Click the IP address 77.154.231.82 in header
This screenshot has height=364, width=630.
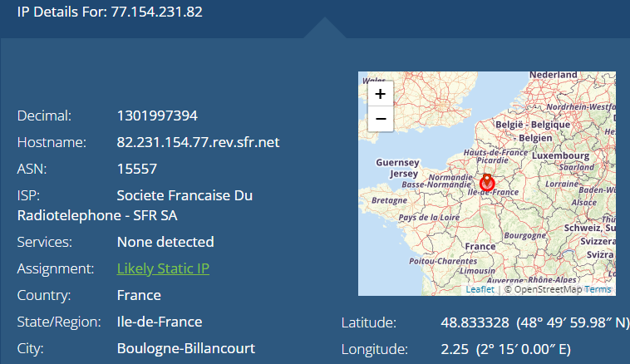[156, 12]
